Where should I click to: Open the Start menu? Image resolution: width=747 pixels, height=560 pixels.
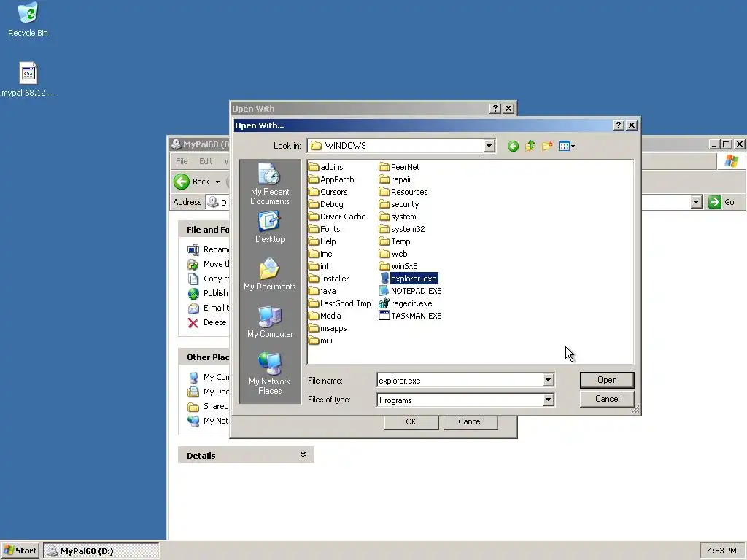[x=20, y=551]
